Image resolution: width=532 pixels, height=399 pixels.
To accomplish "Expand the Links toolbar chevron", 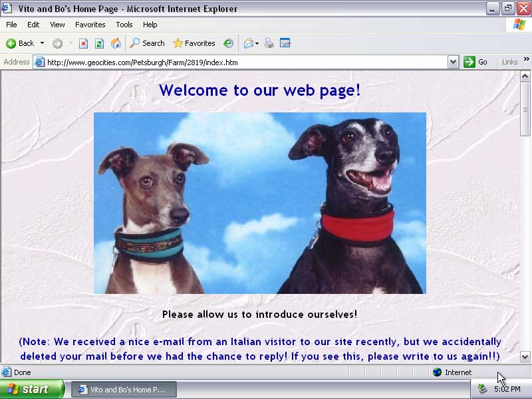I will click(x=526, y=60).
